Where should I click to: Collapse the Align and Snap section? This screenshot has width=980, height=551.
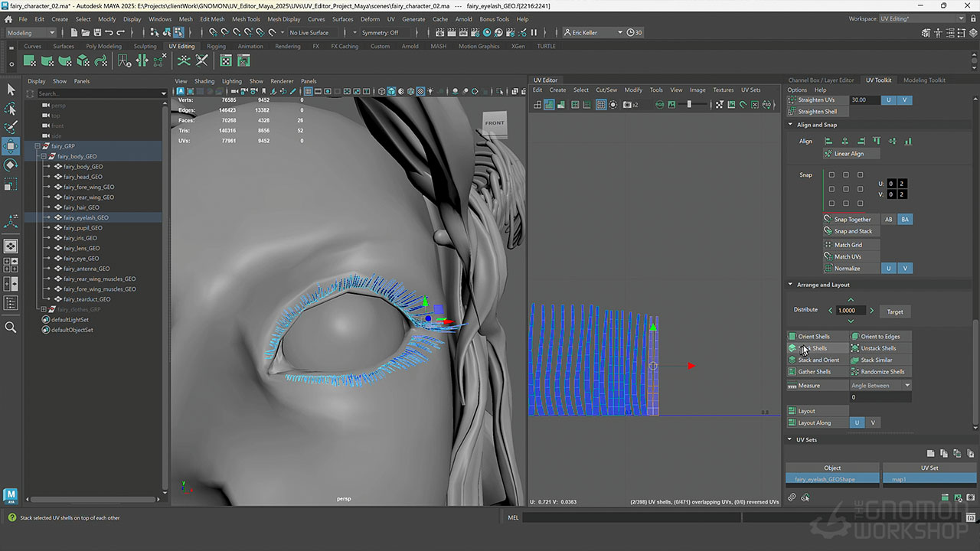791,125
